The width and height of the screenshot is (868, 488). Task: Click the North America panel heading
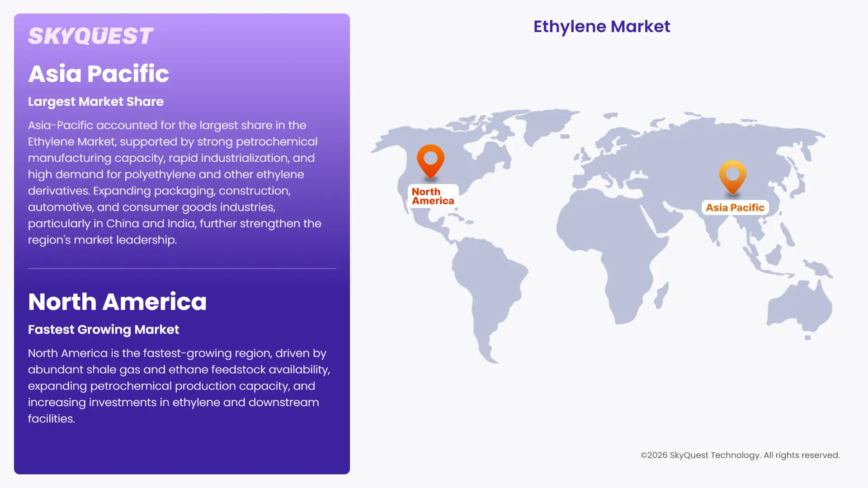click(117, 302)
